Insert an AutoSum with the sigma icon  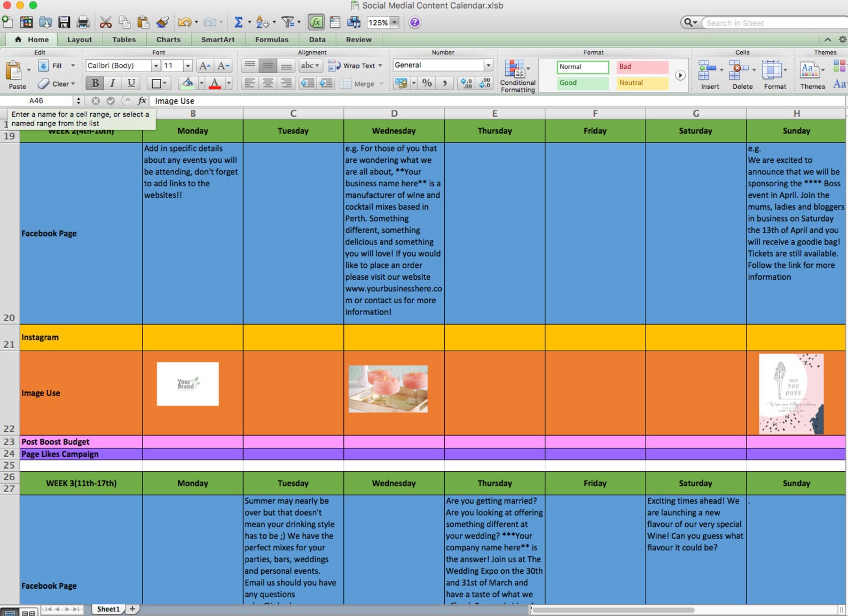(x=238, y=22)
